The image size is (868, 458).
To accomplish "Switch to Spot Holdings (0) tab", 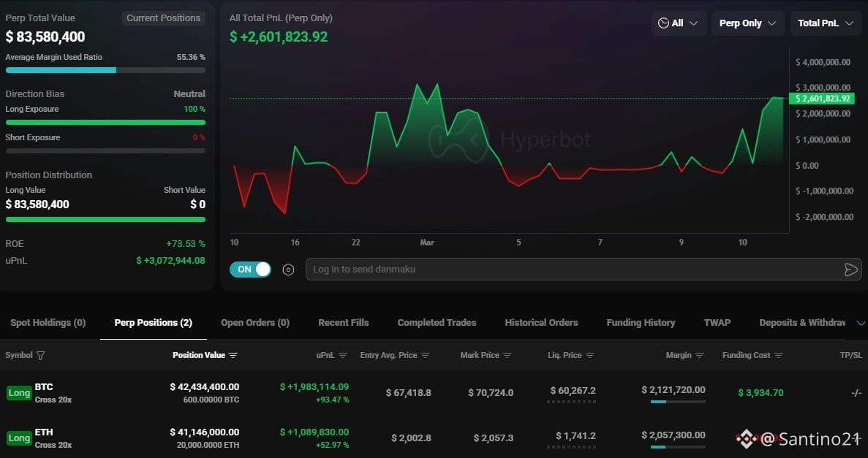I will (48, 322).
